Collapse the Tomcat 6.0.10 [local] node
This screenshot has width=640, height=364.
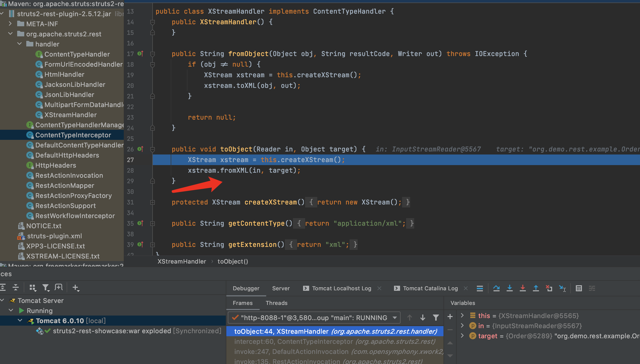(20, 321)
